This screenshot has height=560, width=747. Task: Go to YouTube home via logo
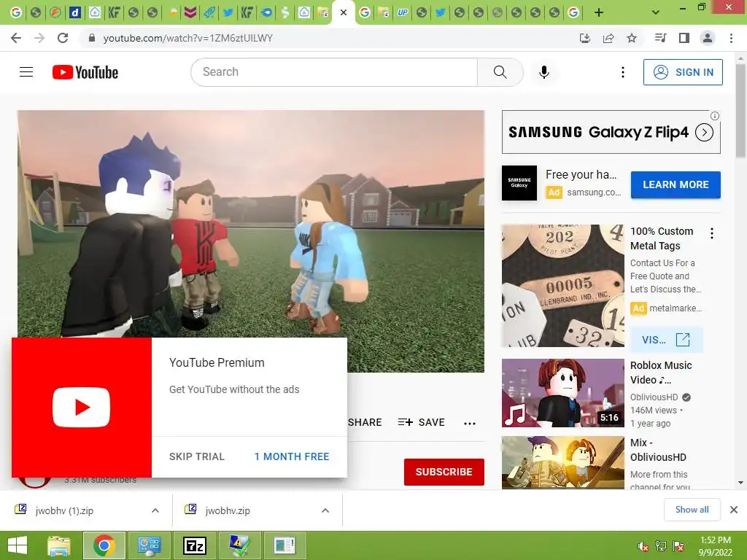pyautogui.click(x=85, y=72)
